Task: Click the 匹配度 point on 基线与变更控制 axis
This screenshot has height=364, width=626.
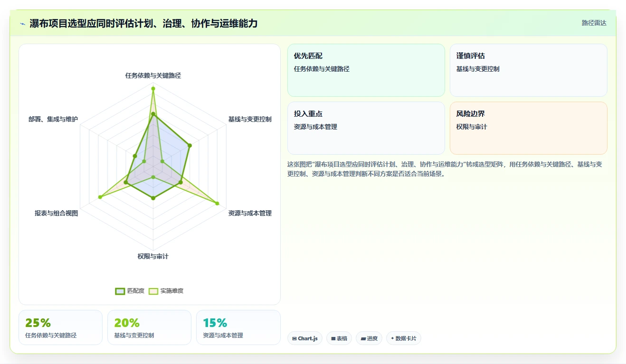Action: pos(190,145)
